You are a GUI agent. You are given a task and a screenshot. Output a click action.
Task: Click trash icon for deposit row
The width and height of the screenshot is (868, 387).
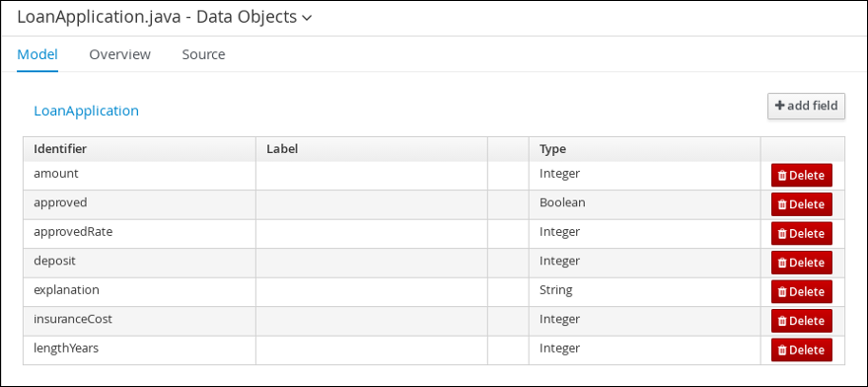coord(782,263)
